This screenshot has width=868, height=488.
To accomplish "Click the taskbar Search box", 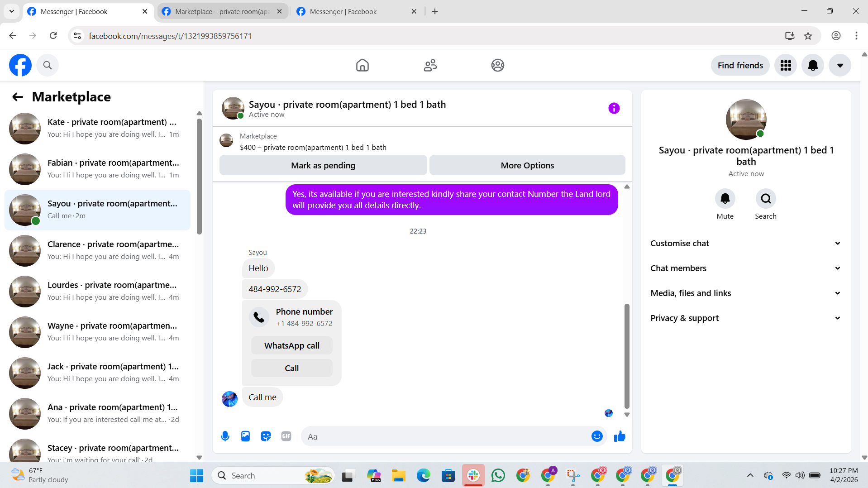I will (273, 476).
